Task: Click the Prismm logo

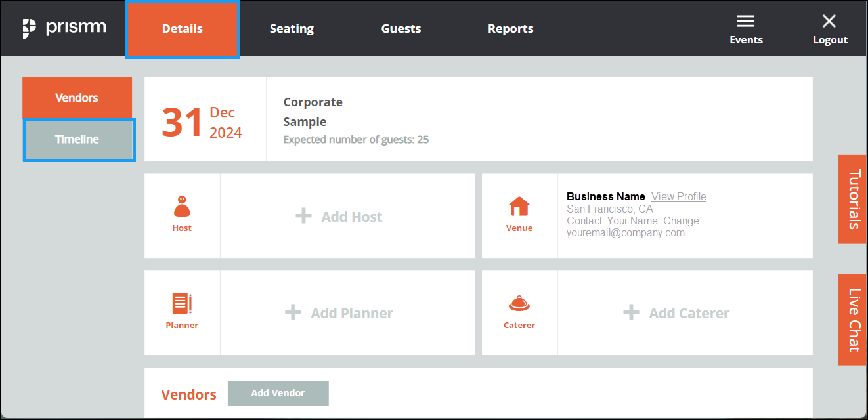Action: pyautogui.click(x=64, y=28)
